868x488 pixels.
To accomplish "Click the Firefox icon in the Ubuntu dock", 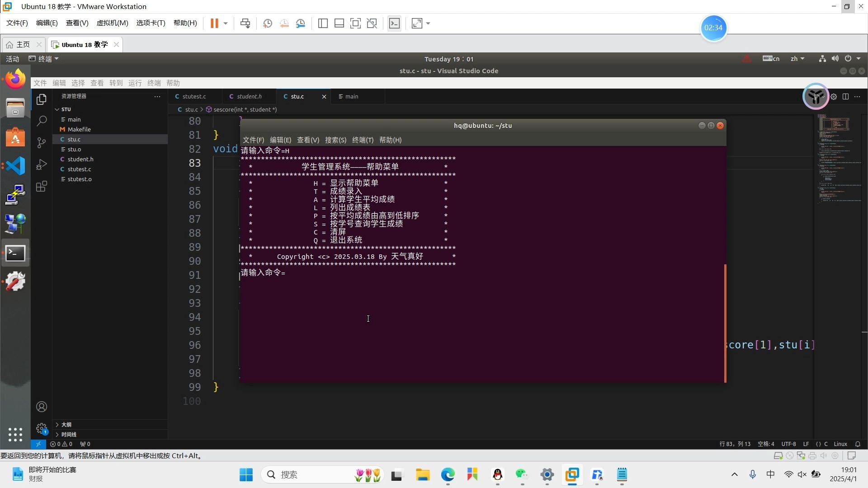I will click(x=15, y=80).
